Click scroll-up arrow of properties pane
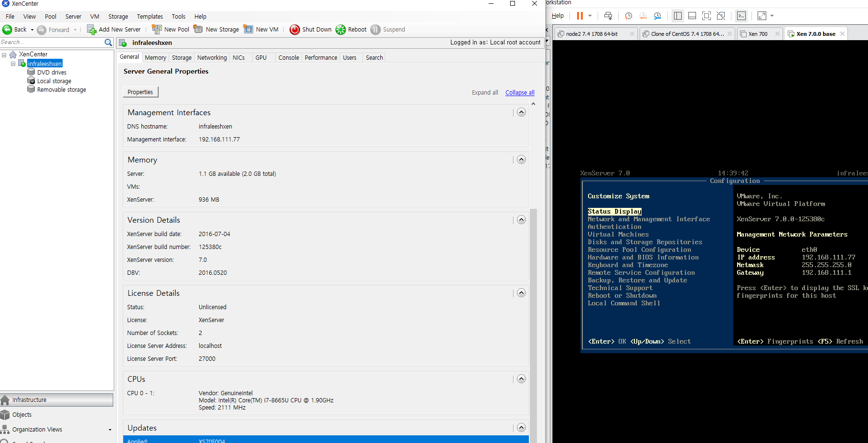This screenshot has width=868, height=443. (533, 104)
